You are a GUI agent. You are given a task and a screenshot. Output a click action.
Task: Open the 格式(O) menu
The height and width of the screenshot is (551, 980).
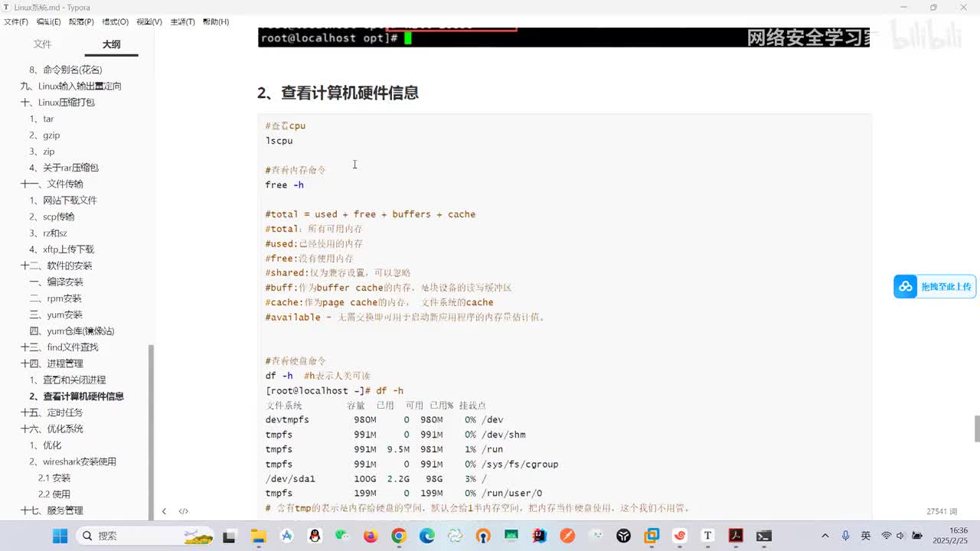115,22
